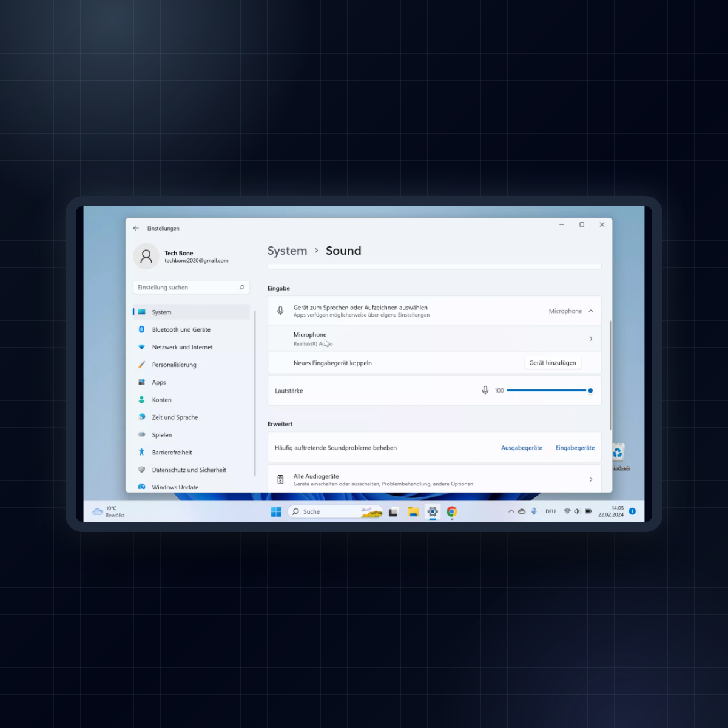Click the Bluetooth icon in sidebar
728x728 pixels.
141,329
